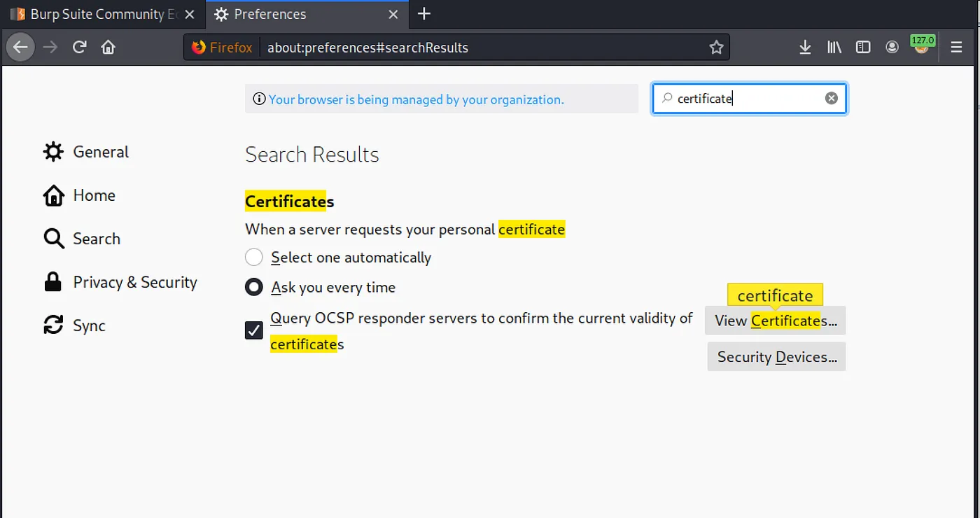Screen dimensions: 980x518
Task: Open the Firefox account menu
Action: [x=892, y=47]
